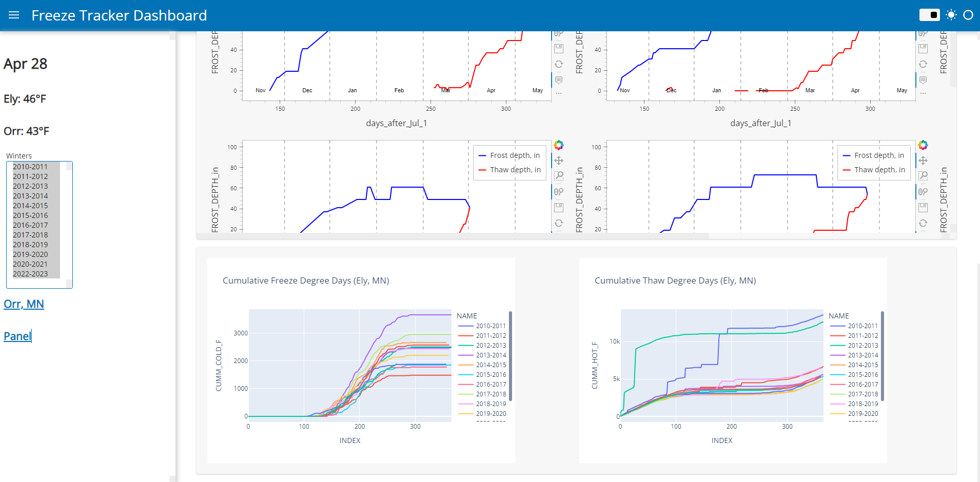Open the more-tools ellipsis on top-right plot
The width and height of the screenshot is (980, 482).
click(x=923, y=93)
